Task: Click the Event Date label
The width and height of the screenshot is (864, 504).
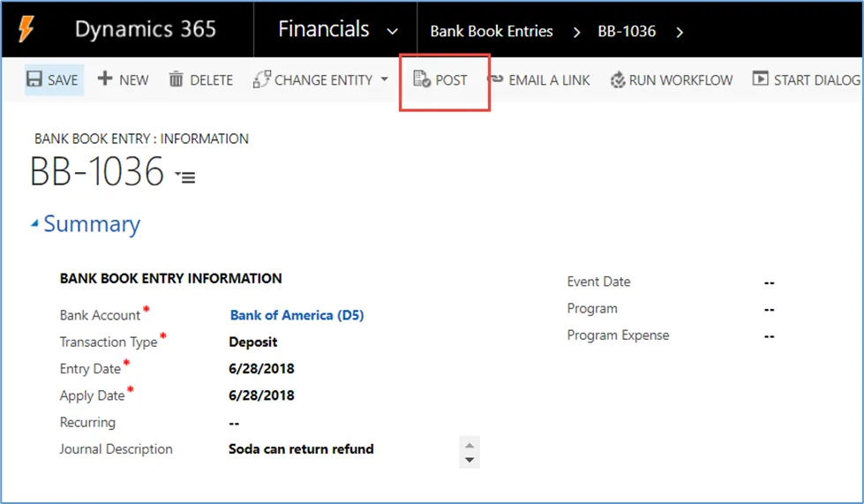Action: 599,282
